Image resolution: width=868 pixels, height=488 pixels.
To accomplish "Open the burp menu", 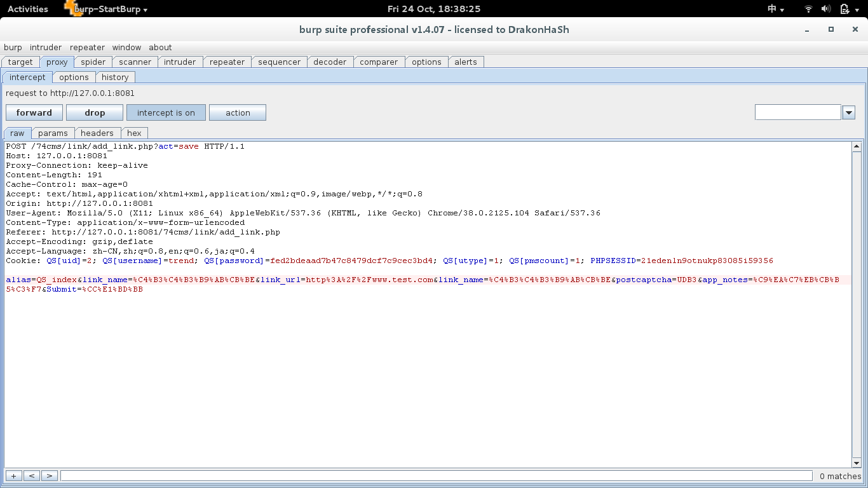I will tap(13, 47).
